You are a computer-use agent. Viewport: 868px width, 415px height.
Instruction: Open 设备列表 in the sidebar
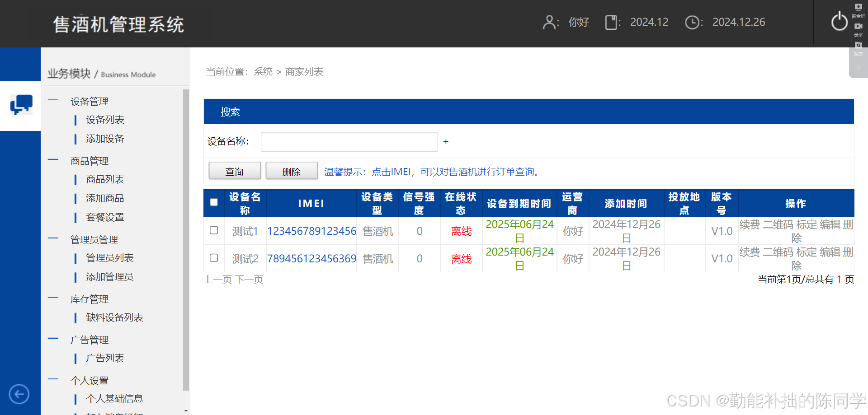coord(105,120)
